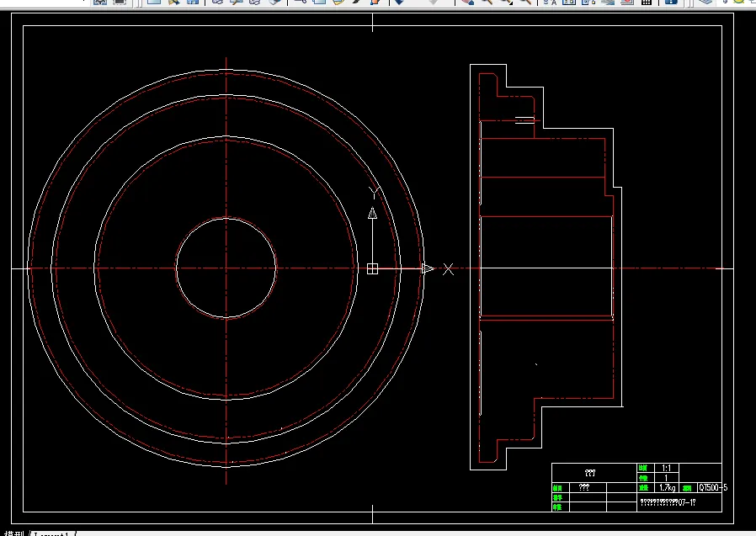Click the green label left of "QT500-5"

(x=687, y=488)
